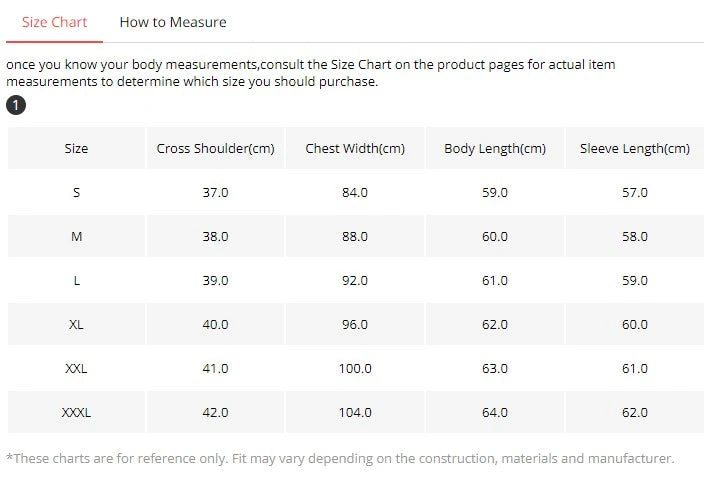
Task: Select the XXXL size row label
Action: click(x=76, y=412)
